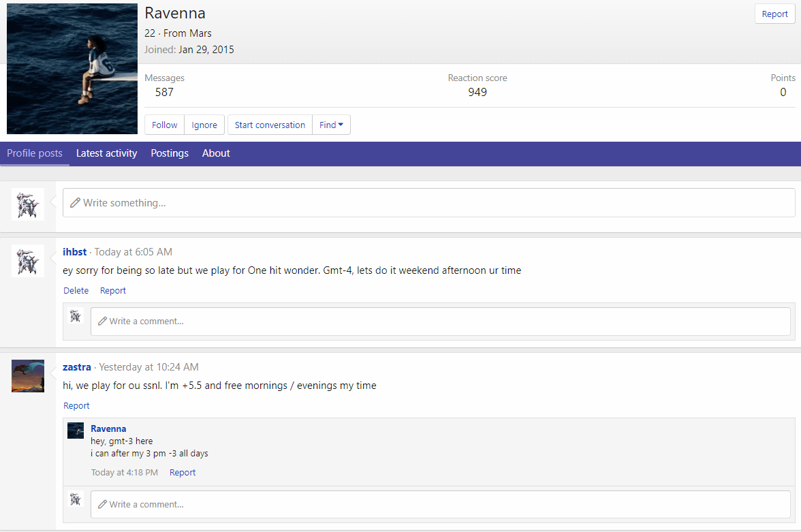Report Ravenna's profile using the top Report button
Image resolution: width=801 pixels, height=532 pixels.
coord(774,14)
